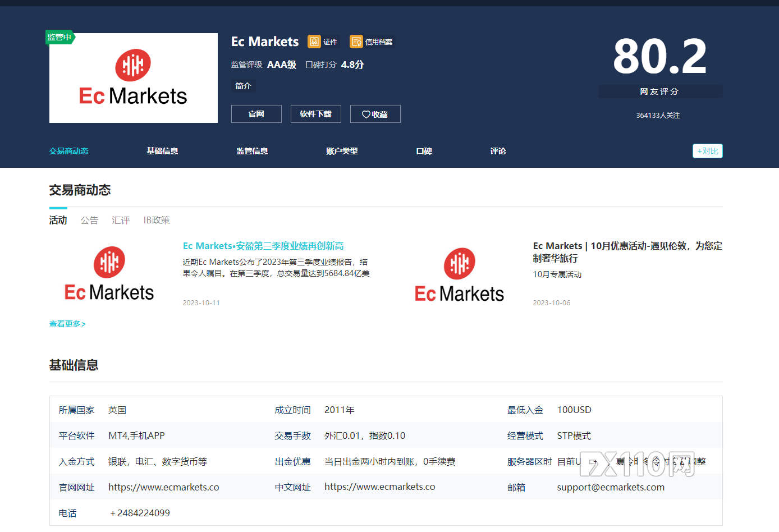
Task: Click the 官网 button
Action: pyautogui.click(x=256, y=114)
